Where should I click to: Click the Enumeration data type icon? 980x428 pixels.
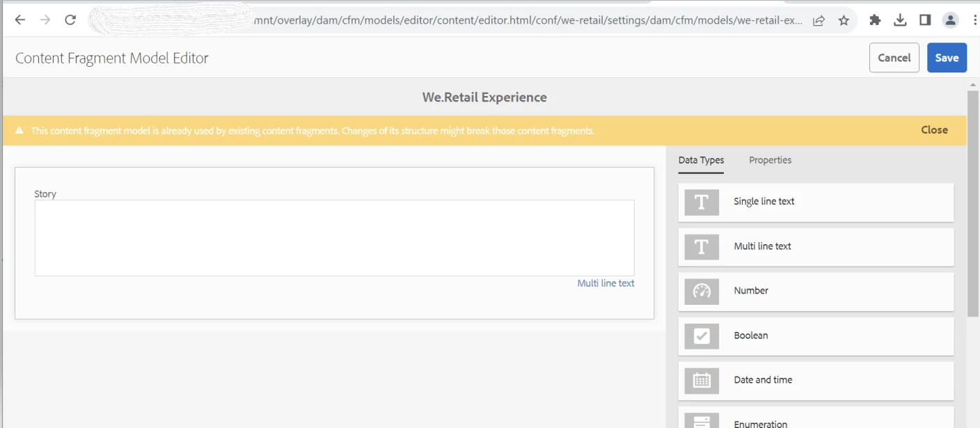pos(702,420)
